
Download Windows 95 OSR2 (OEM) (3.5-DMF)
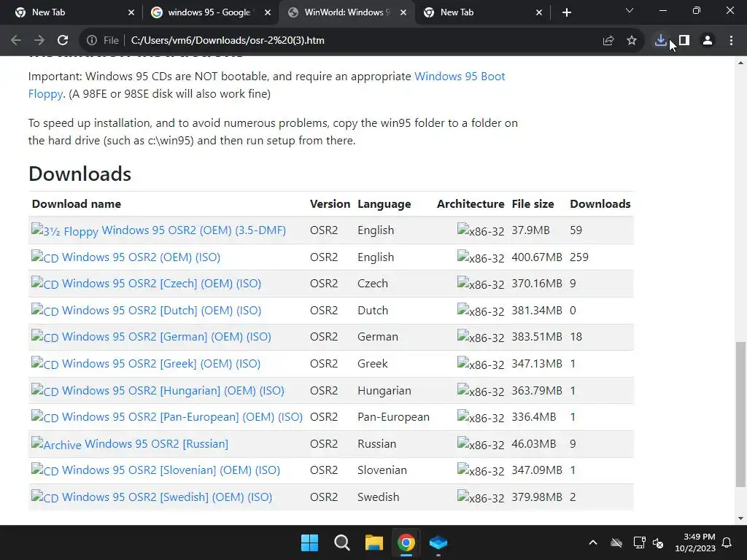[193, 230]
